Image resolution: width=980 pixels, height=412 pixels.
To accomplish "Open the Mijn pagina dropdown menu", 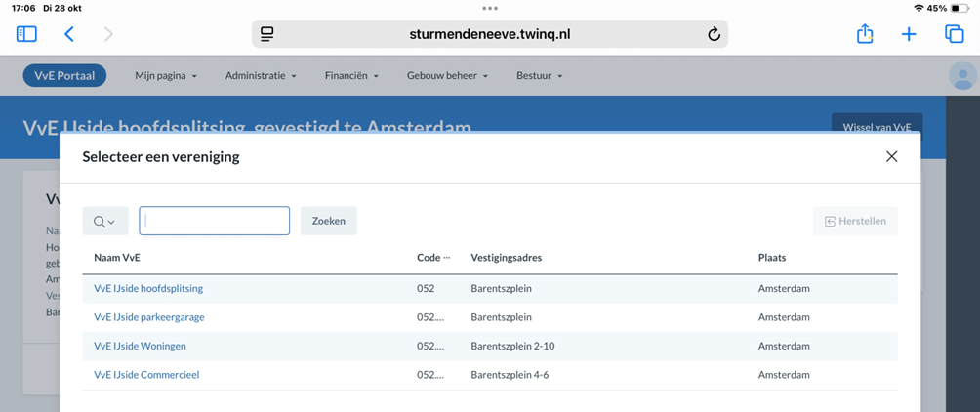I will pos(166,76).
